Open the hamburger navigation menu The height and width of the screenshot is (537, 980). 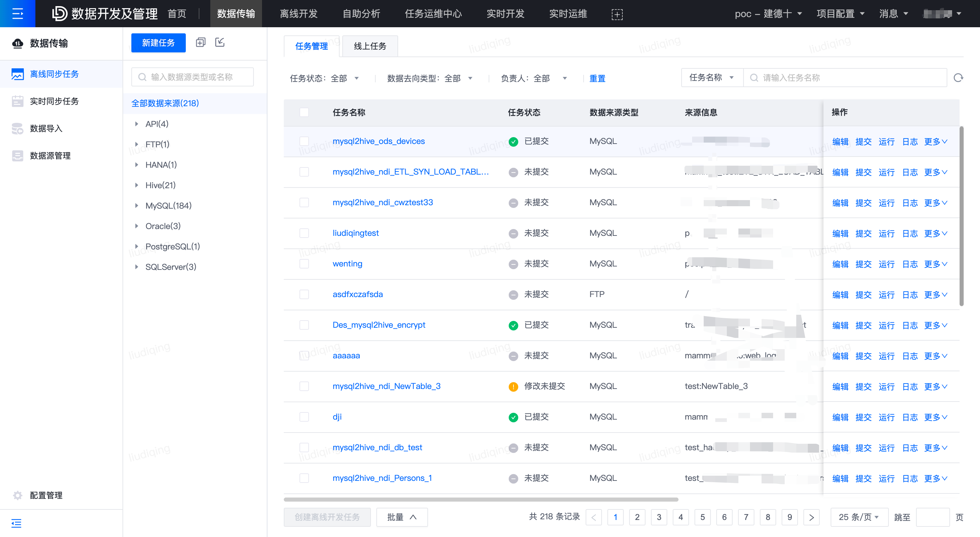coord(17,13)
